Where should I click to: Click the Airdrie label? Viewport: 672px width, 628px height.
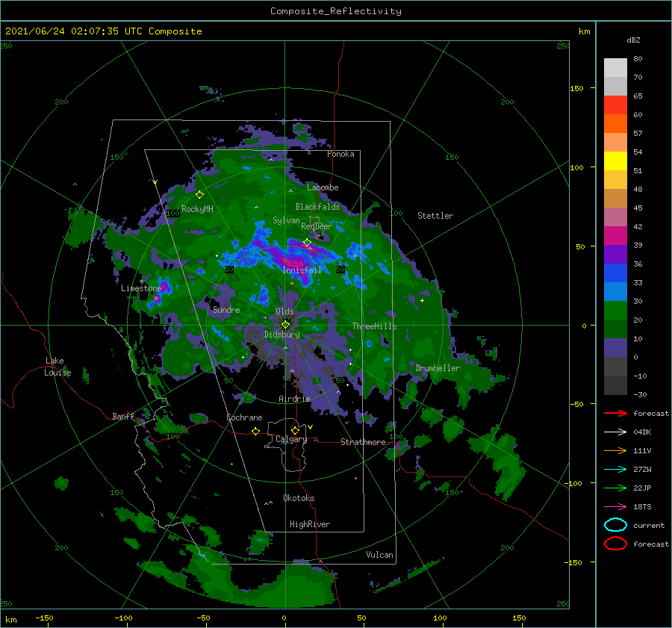point(294,399)
